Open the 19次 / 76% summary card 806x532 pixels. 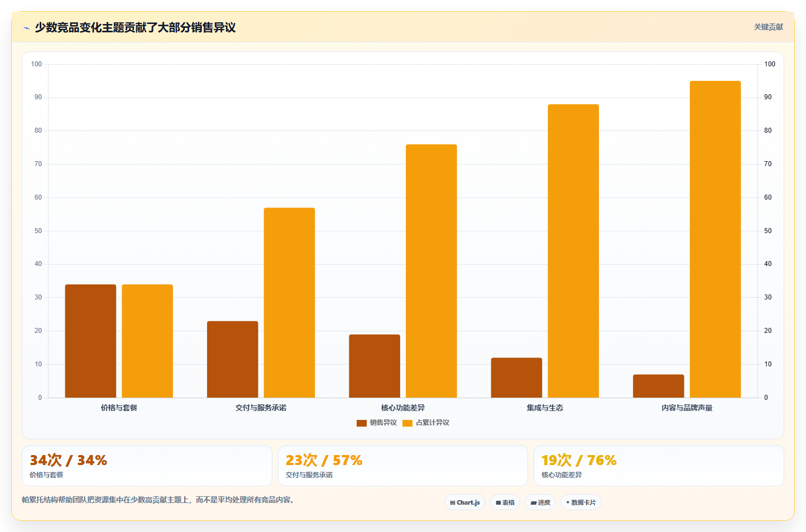click(x=659, y=466)
